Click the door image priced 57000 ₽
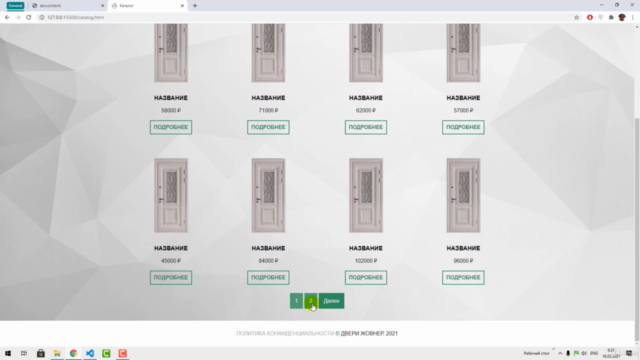This screenshot has height=360, width=640. click(x=463, y=52)
